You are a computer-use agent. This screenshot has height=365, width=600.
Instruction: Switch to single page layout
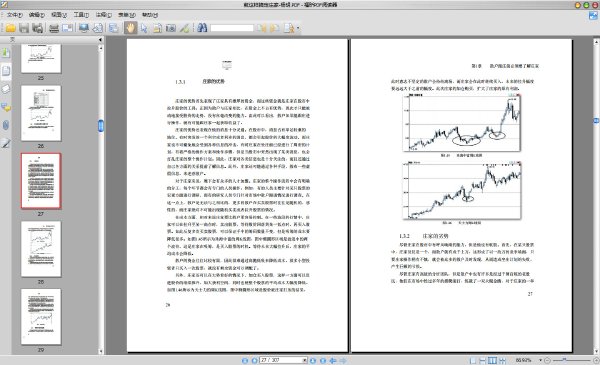[x=473, y=360]
